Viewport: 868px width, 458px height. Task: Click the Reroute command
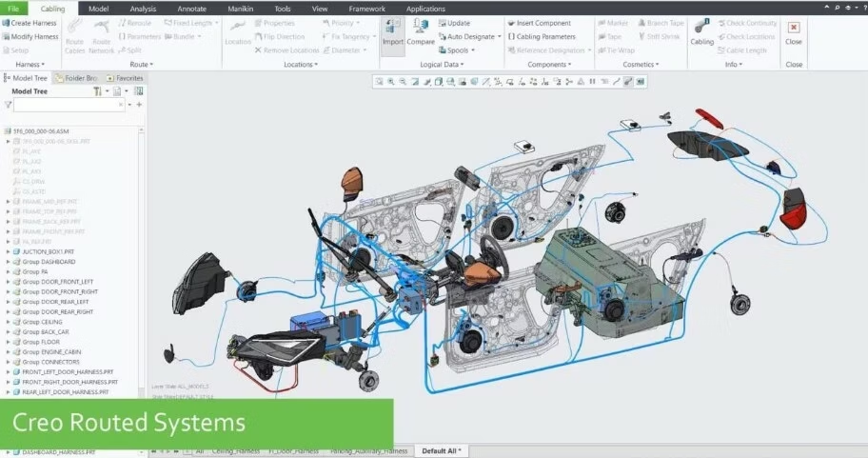click(134, 23)
